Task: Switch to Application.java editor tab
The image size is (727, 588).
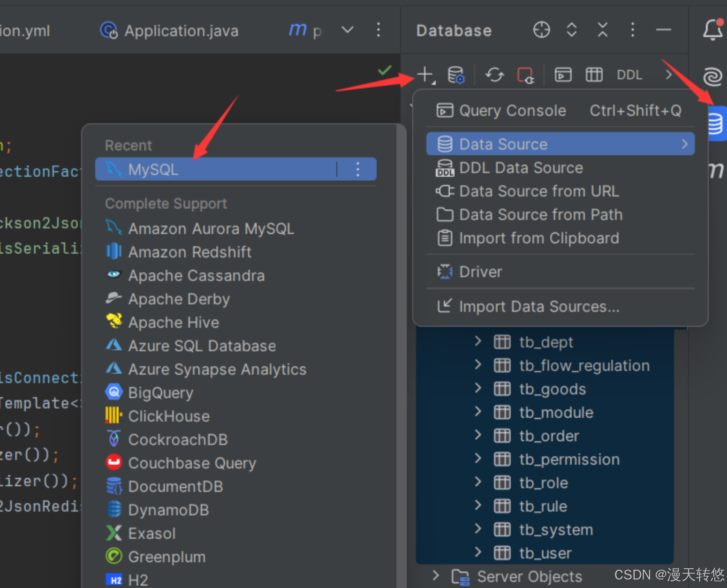Action: click(169, 30)
